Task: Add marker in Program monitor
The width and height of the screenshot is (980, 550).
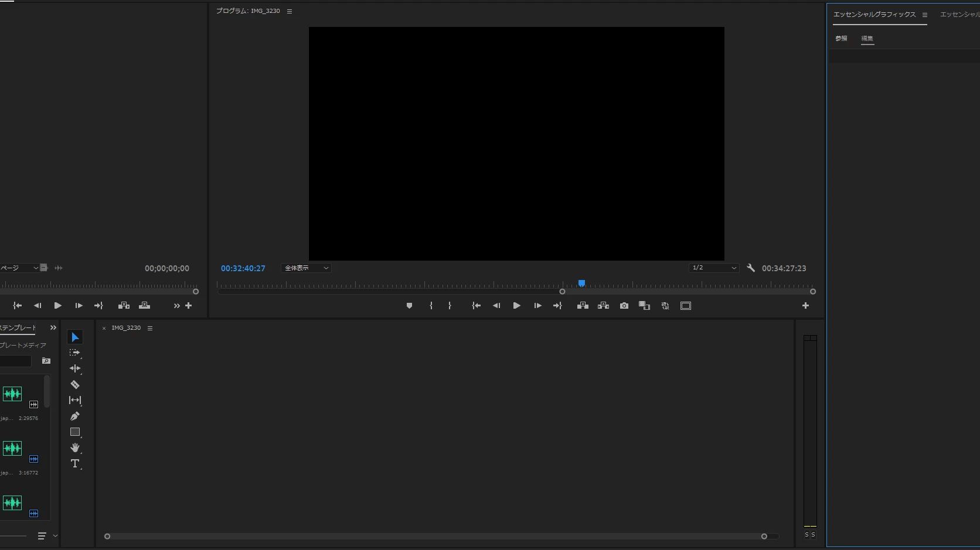Action: click(x=409, y=306)
